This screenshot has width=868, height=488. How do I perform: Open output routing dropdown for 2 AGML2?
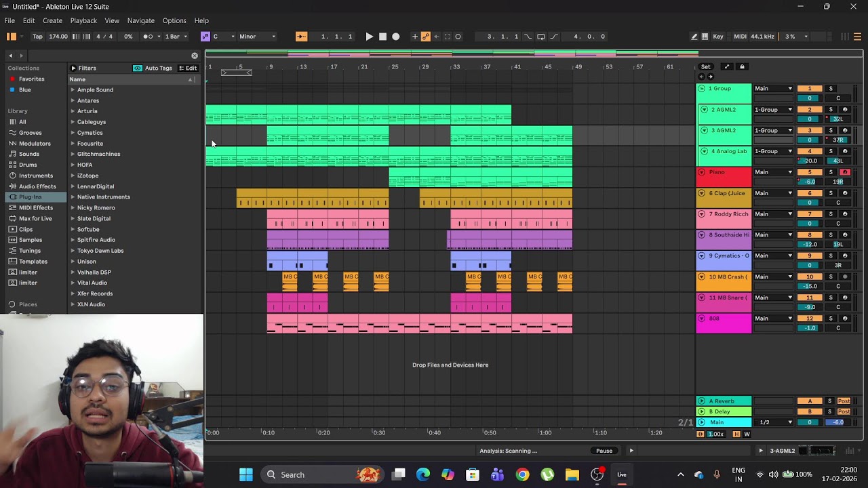773,110
